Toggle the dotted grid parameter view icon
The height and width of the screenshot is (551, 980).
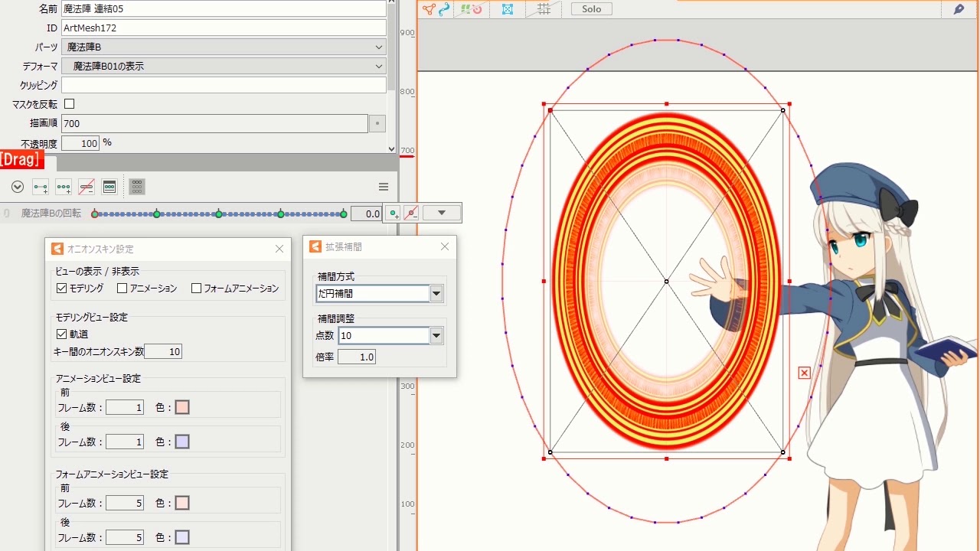[137, 187]
